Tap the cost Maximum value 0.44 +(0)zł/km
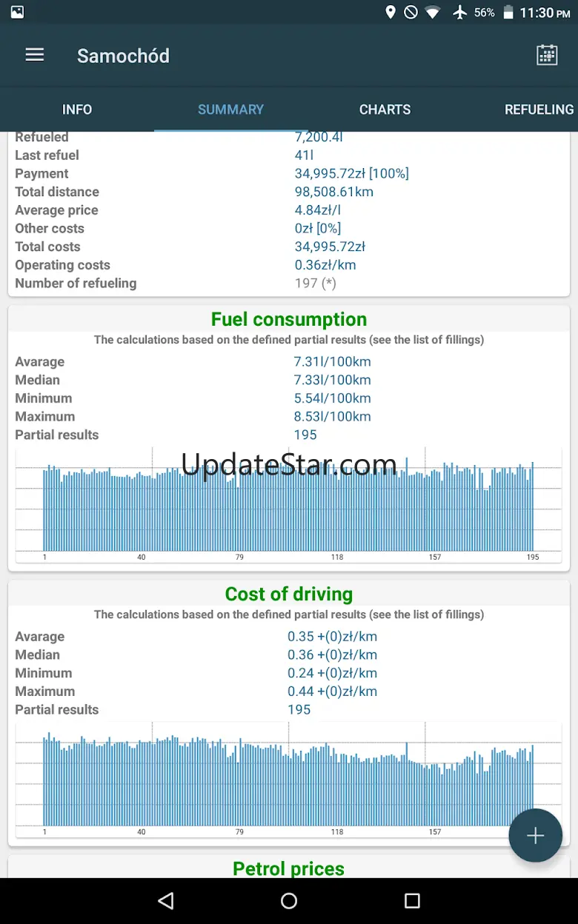This screenshot has width=578, height=924. coord(333,691)
